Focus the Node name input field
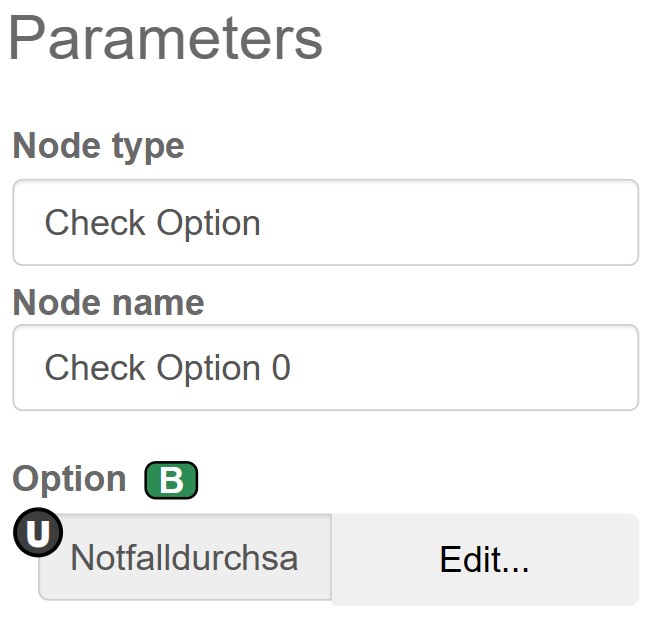The width and height of the screenshot is (648, 625). [x=325, y=368]
